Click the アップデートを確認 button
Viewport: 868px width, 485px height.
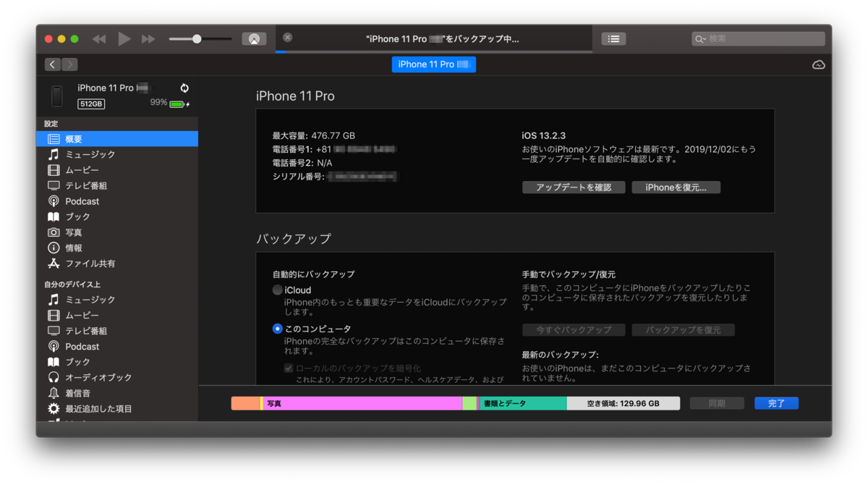[x=574, y=187]
